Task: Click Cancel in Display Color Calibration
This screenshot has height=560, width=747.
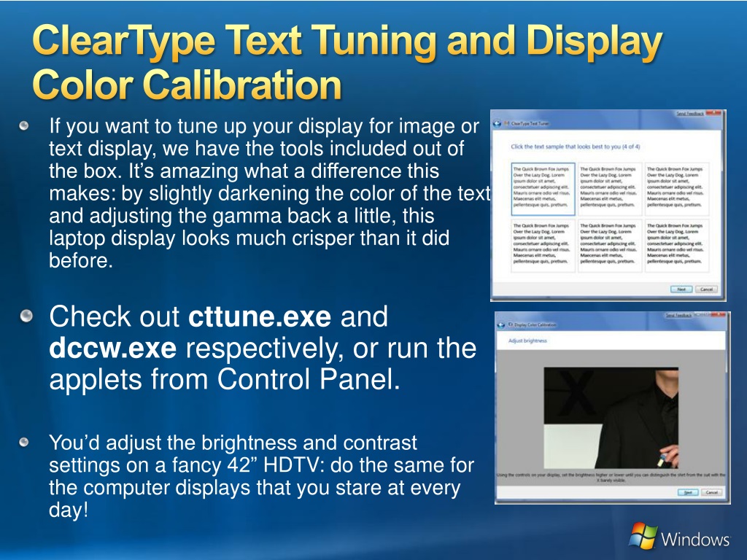Action: [712, 492]
